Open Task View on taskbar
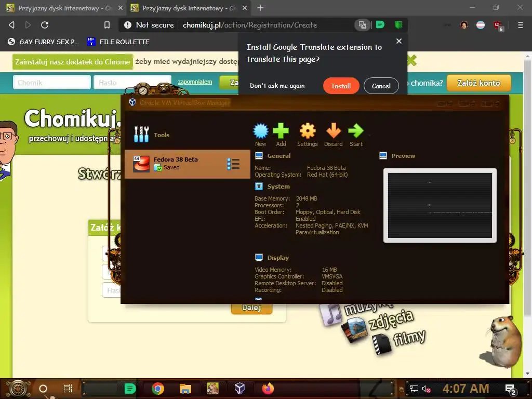The image size is (532, 399). [x=68, y=389]
